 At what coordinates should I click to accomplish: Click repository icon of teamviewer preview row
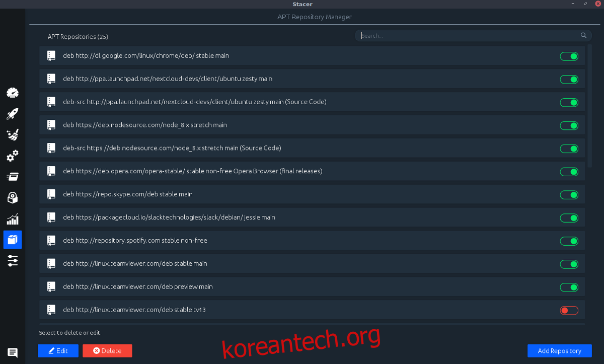click(x=51, y=287)
